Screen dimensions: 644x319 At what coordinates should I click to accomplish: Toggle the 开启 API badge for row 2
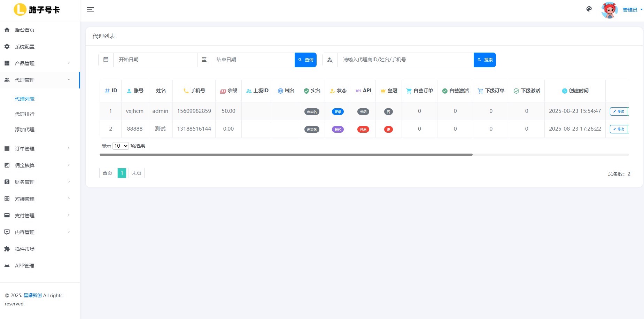(x=363, y=129)
